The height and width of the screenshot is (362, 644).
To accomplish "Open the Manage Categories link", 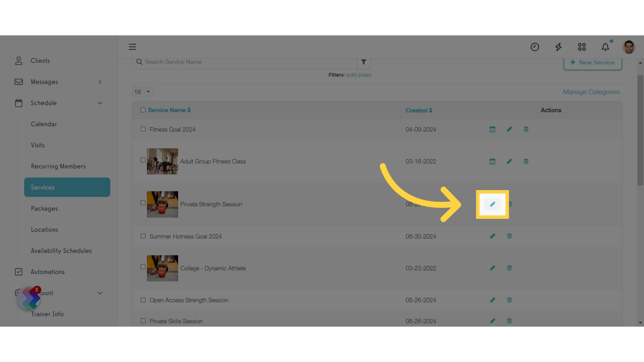I will click(591, 92).
